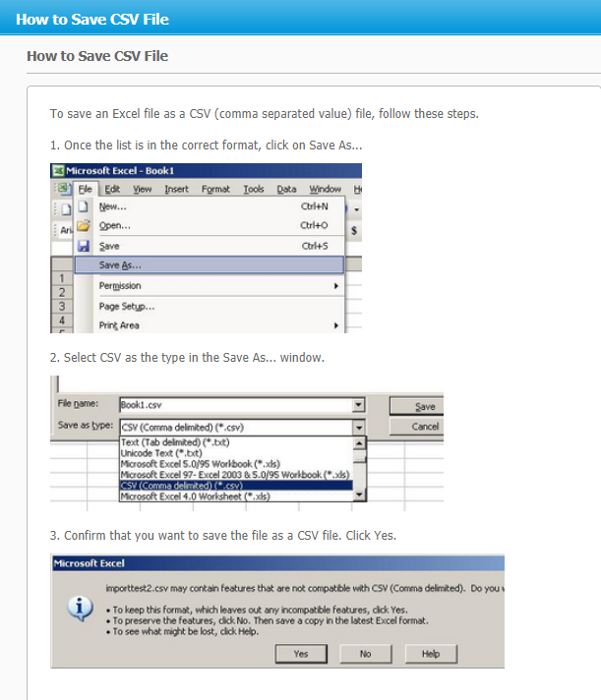Open the Format menu

[215, 190]
